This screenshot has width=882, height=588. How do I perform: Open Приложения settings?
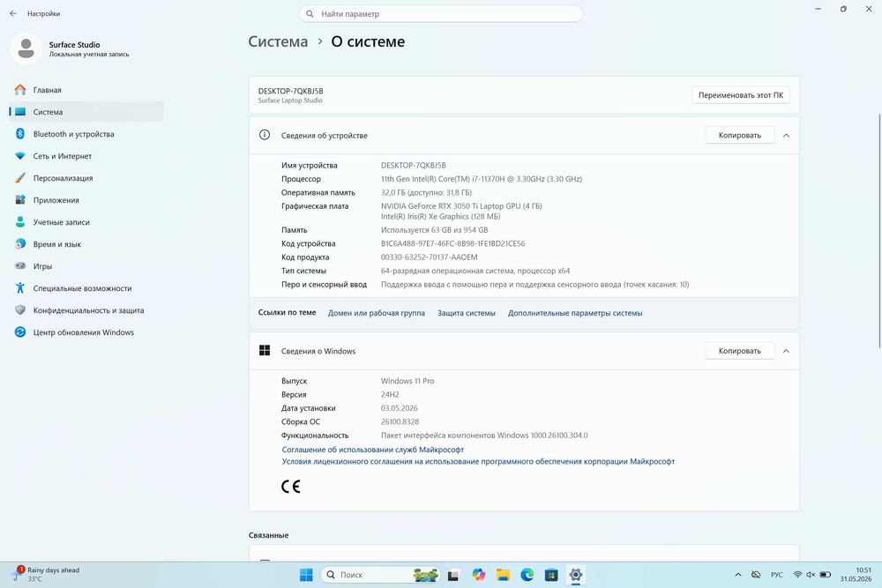(86, 200)
